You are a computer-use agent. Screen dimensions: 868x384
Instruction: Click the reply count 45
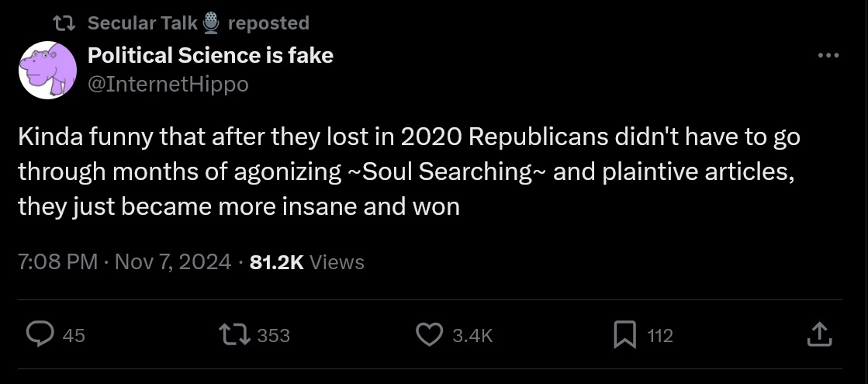pos(73,335)
